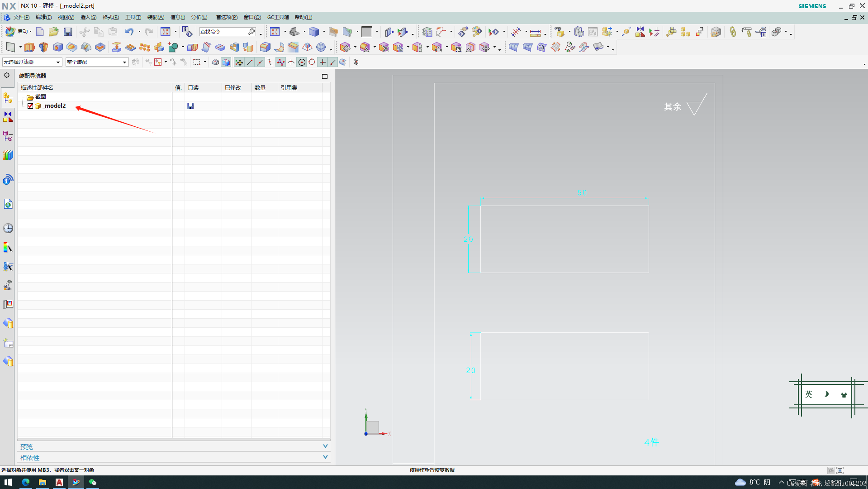This screenshot has height=489, width=868.
Task: Toggle the Snap to End Point option
Action: coord(250,62)
